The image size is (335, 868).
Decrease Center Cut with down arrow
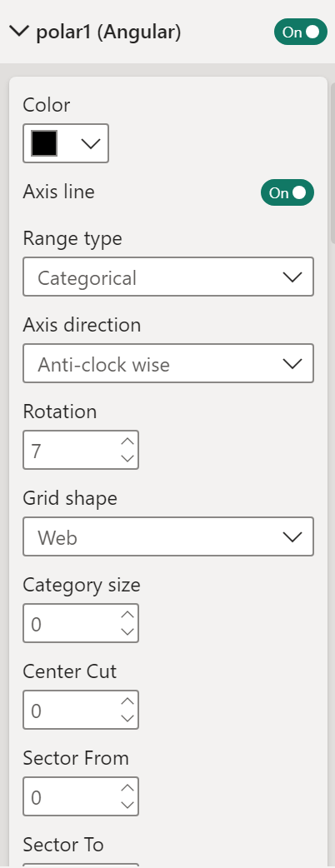127,718
